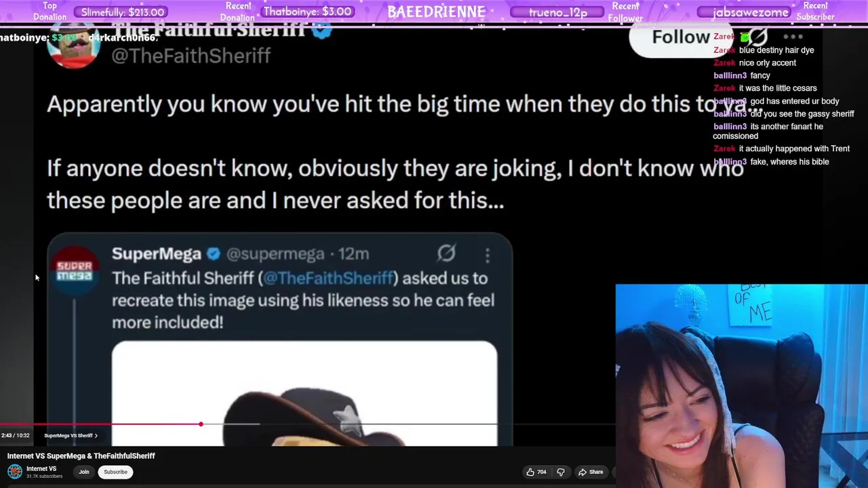Image resolution: width=868 pixels, height=488 pixels.
Task: Click the Internet VS channel name
Action: coord(41,468)
